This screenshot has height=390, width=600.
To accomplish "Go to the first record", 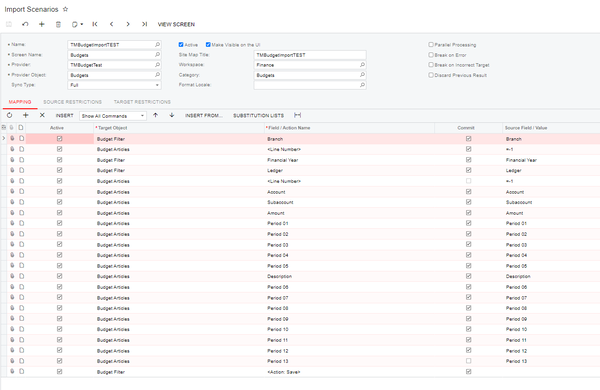I will [x=95, y=24].
